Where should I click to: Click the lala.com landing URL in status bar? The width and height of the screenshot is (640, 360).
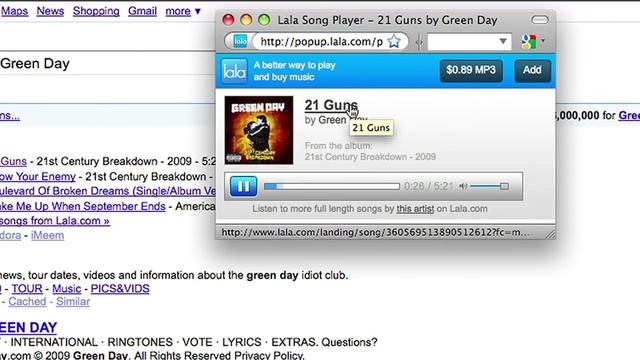(376, 232)
